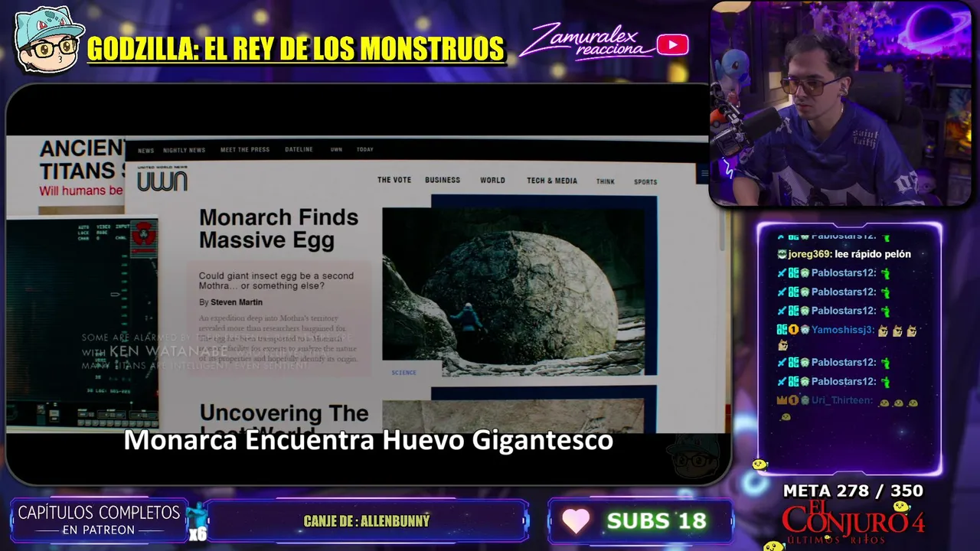The width and height of the screenshot is (980, 551).
Task: Click the streamer webcam feed
Action: point(841,104)
